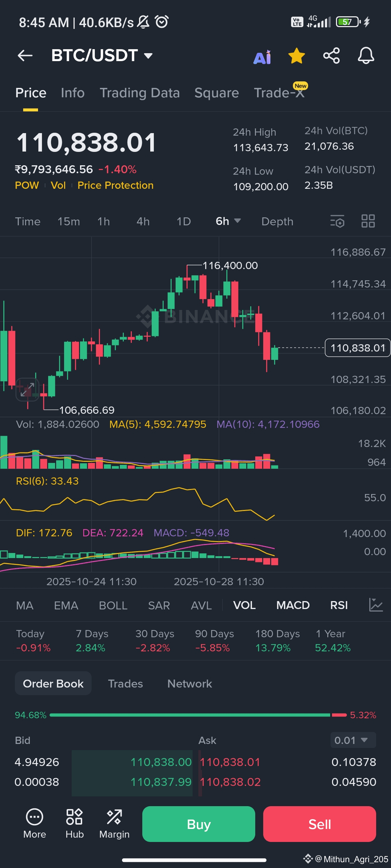Tap the bid price 110,838.00
The height and width of the screenshot is (868, 391).
tap(161, 762)
